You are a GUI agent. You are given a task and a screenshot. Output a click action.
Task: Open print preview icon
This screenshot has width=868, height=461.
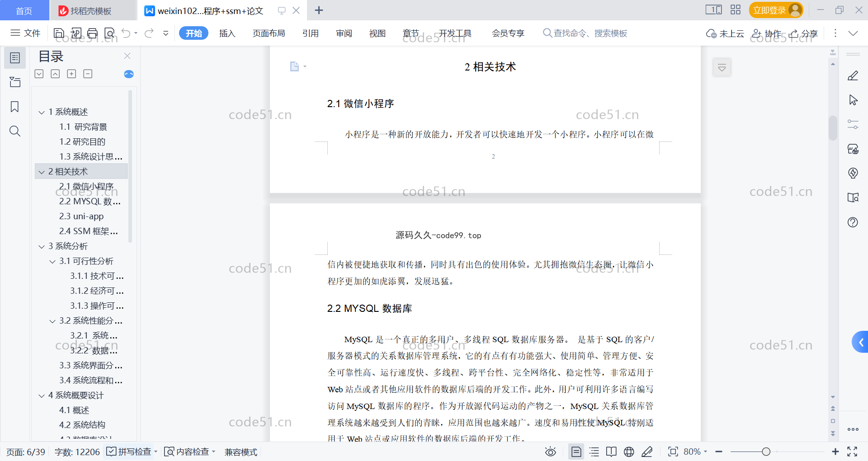[x=109, y=33]
